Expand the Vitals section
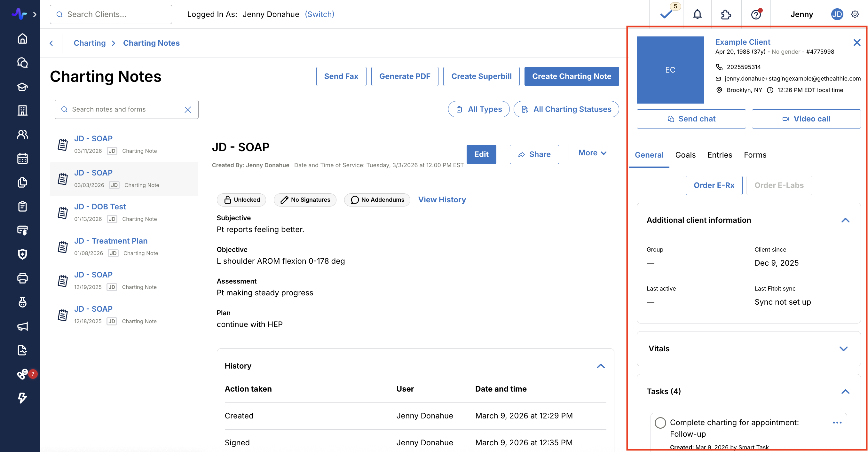This screenshot has width=868, height=452. 843,349
